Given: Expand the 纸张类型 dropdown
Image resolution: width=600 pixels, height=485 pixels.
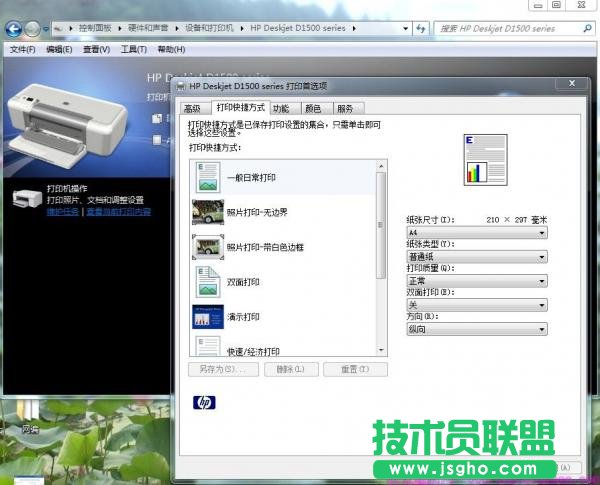Looking at the screenshot, I should coord(476,256).
